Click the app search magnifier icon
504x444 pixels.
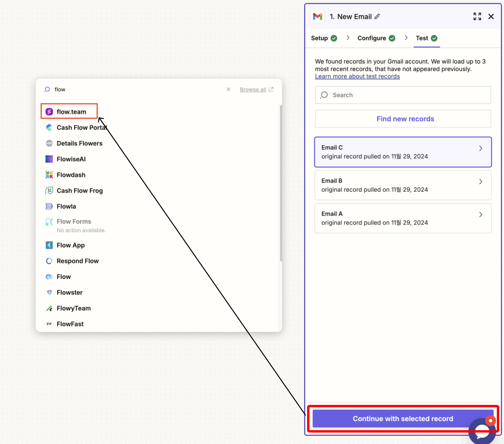point(47,89)
